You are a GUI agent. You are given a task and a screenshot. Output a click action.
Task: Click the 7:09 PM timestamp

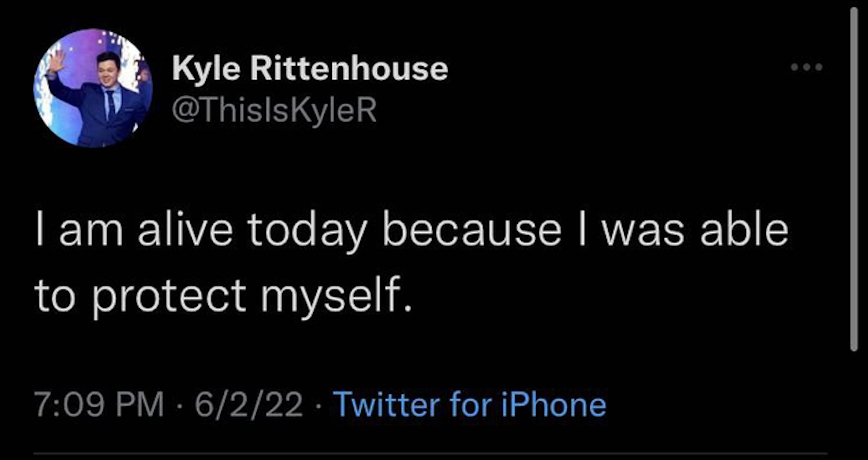tap(99, 405)
